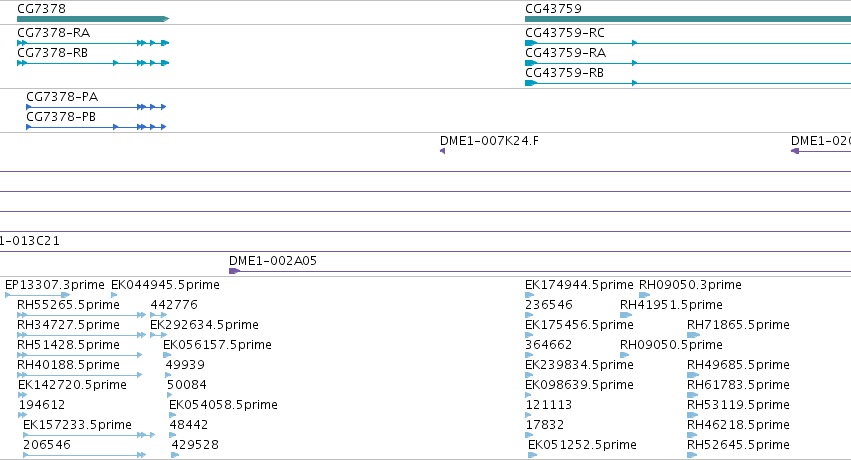
Task: Select the DME1-007K24.F arrow marker
Action: (x=442, y=151)
